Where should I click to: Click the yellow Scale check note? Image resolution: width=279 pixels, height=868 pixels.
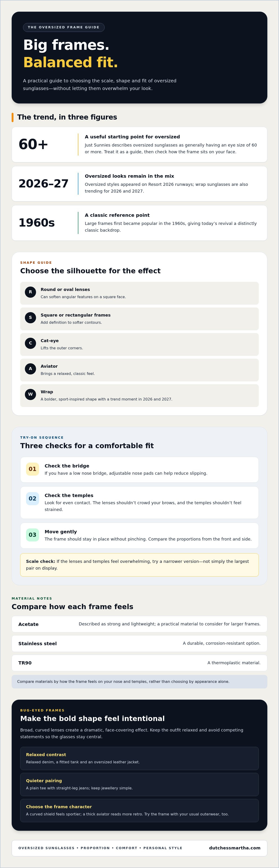point(139,565)
